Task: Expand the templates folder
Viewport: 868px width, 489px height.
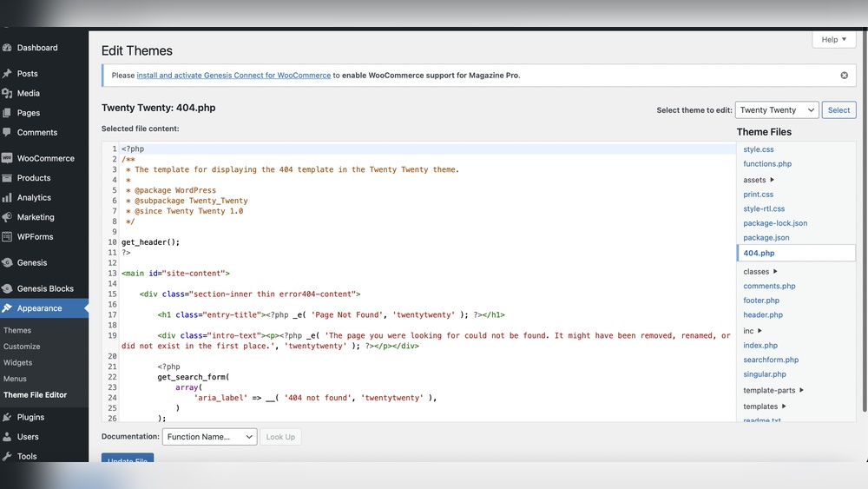Action: 765,406
